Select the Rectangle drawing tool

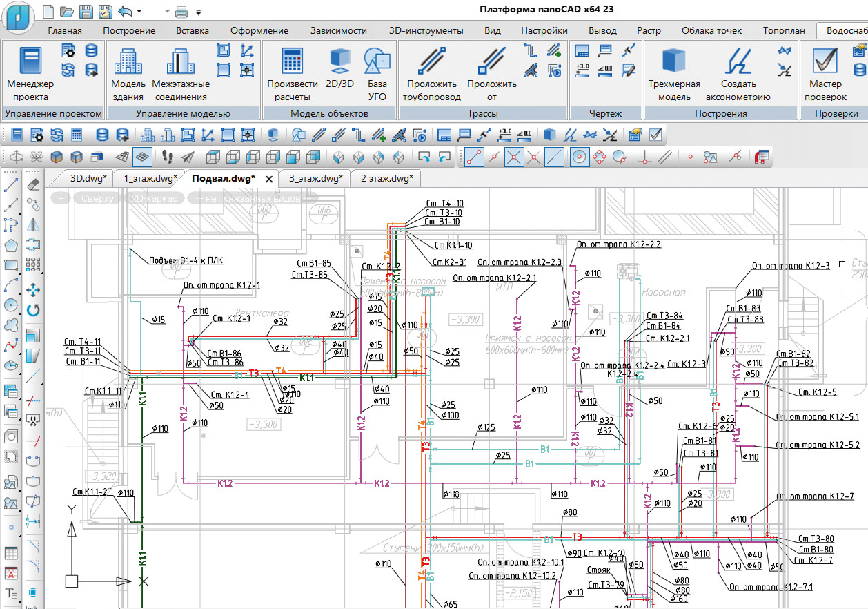pyautogui.click(x=12, y=265)
